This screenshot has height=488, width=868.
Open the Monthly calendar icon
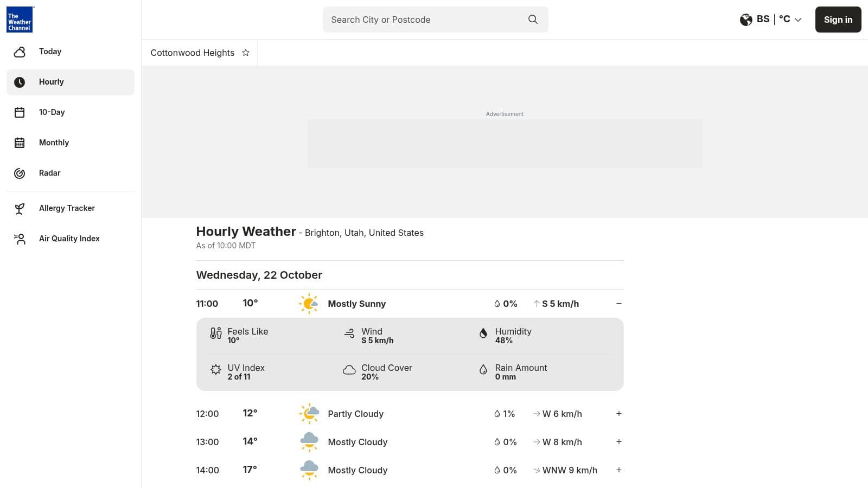(20, 143)
